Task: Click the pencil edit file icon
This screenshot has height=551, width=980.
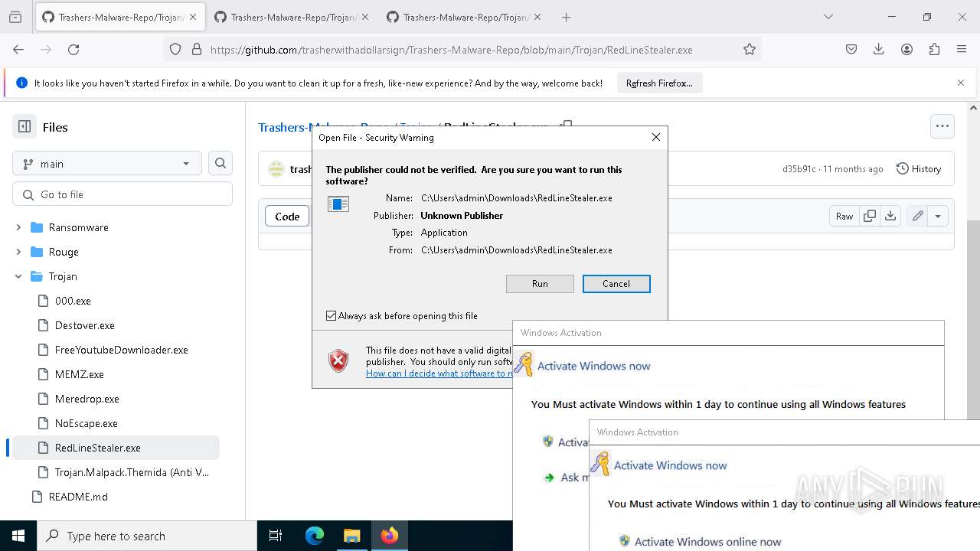Action: pyautogui.click(x=917, y=216)
